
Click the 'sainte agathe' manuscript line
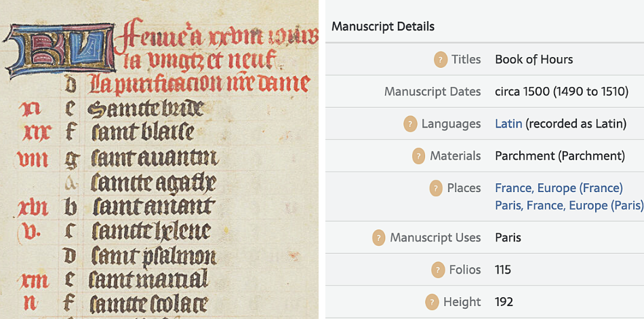(153, 183)
